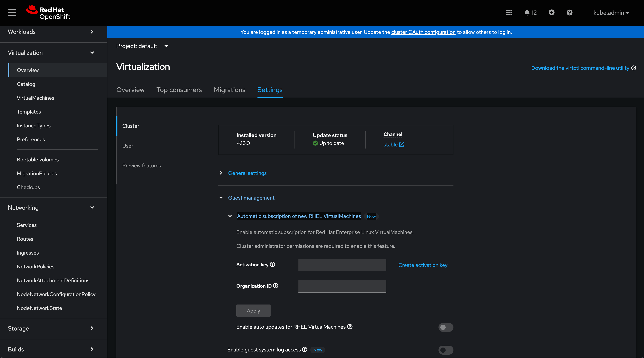This screenshot has width=644, height=358.
Task: Expand General settings section
Action: click(247, 173)
